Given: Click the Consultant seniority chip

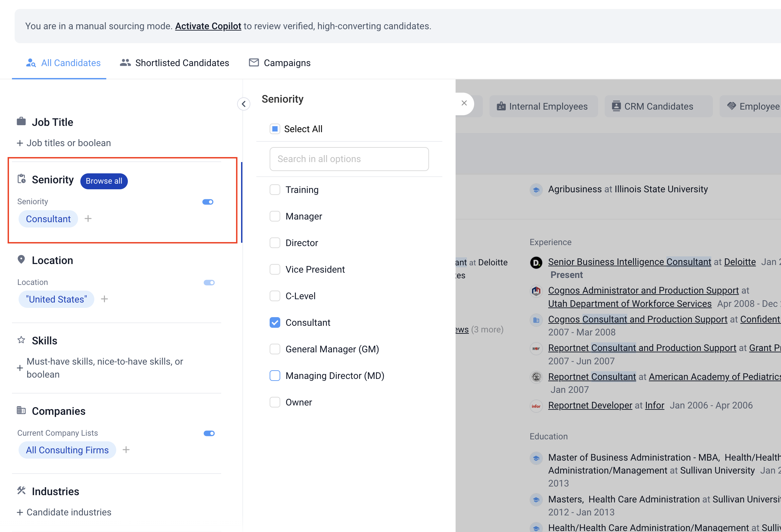Looking at the screenshot, I should click(x=48, y=219).
